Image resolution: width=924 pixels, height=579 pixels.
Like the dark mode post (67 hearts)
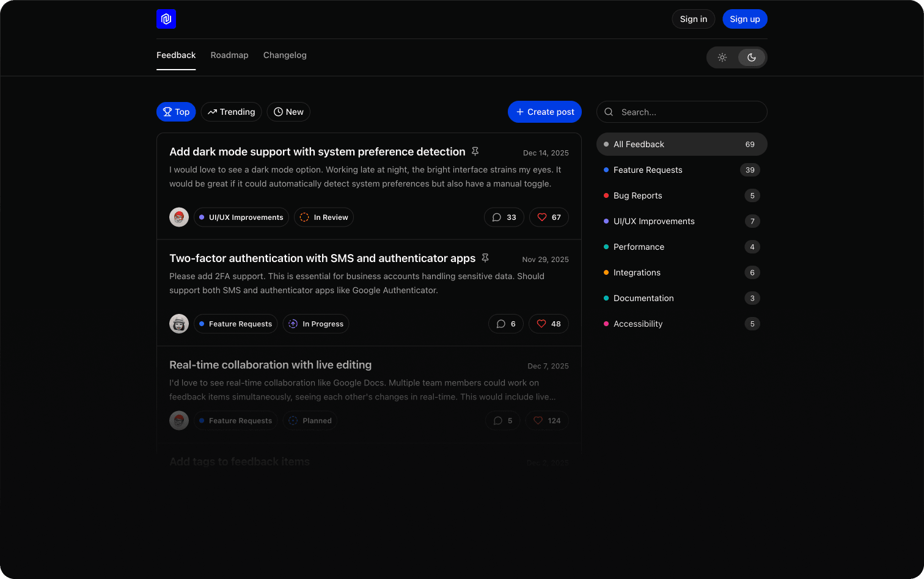point(549,217)
